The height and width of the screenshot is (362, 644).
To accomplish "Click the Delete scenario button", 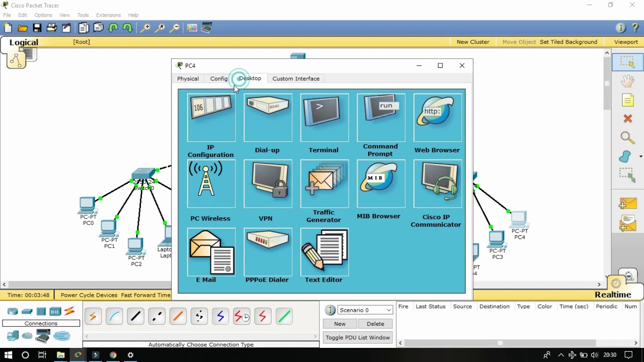I will click(x=375, y=324).
